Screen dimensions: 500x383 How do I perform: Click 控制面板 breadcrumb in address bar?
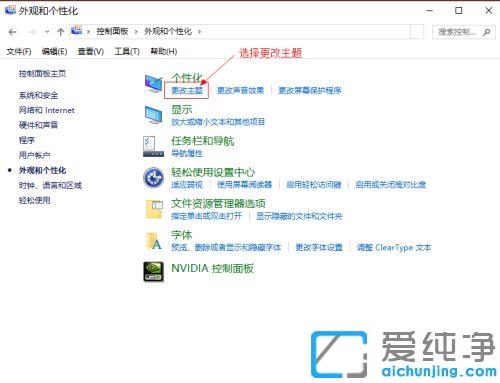[x=112, y=32]
